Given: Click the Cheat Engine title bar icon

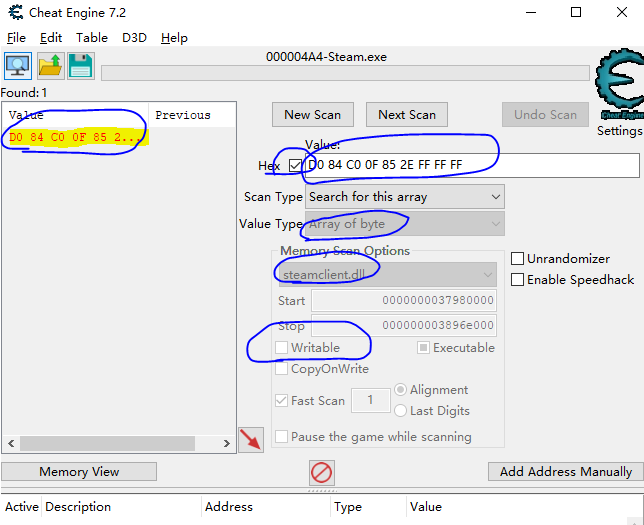Looking at the screenshot, I should click(x=16, y=12).
